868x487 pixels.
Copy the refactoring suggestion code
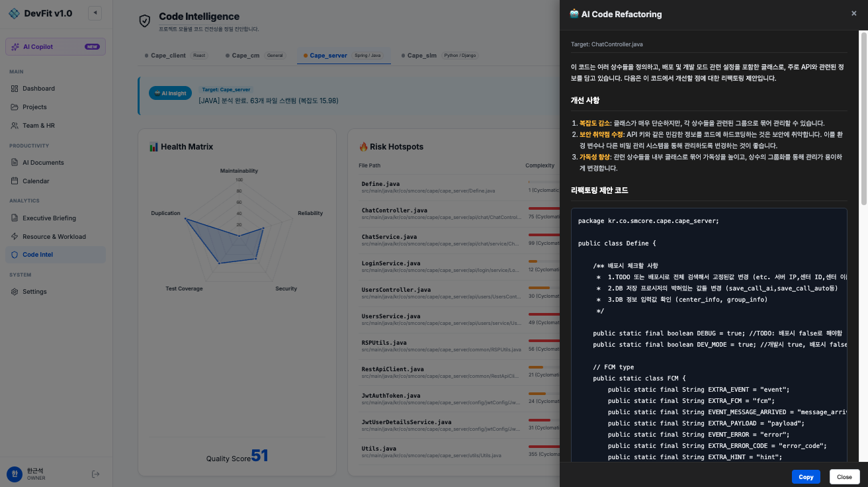(x=806, y=476)
